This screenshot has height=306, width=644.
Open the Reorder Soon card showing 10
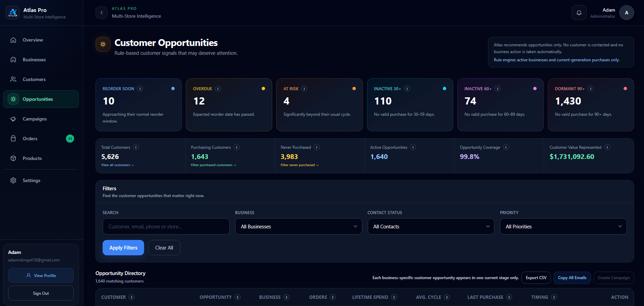pos(139,105)
